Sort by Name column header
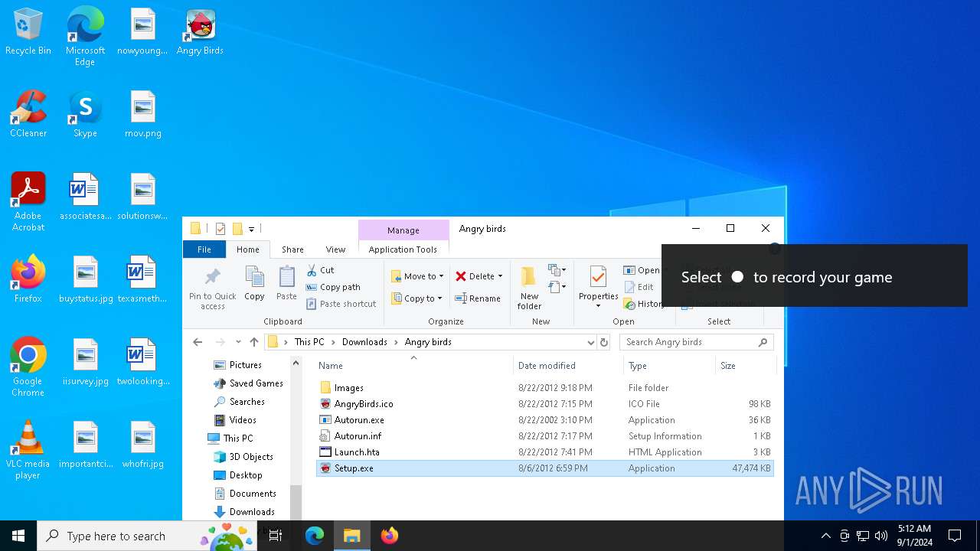The image size is (980, 551). [413, 366]
